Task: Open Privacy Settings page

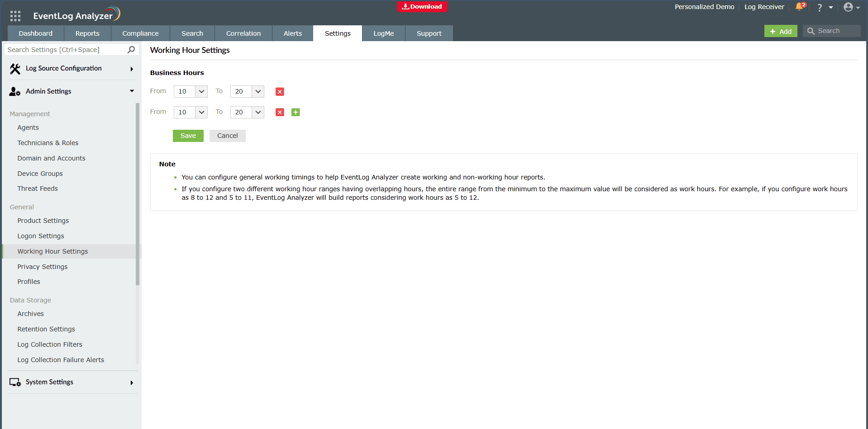Action: [x=43, y=267]
